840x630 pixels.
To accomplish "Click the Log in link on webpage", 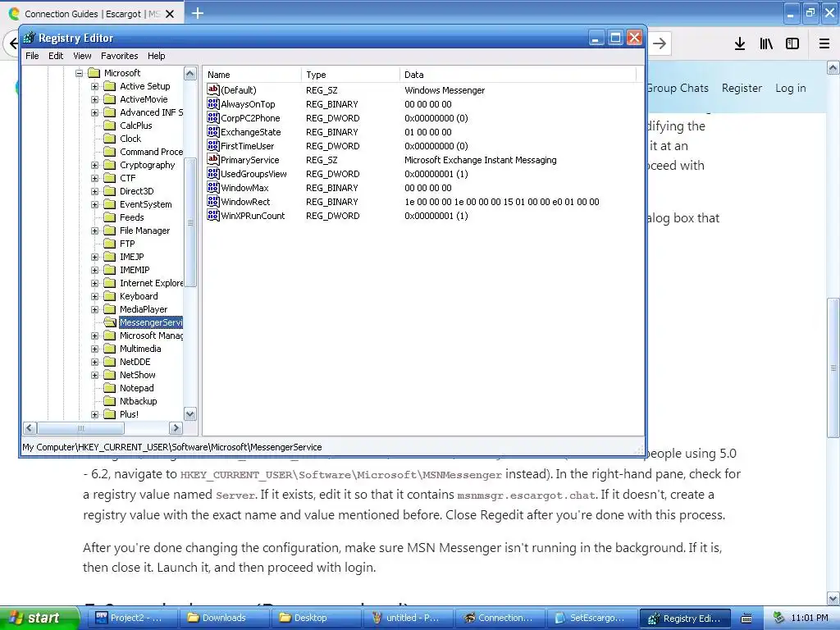I will 790,88.
